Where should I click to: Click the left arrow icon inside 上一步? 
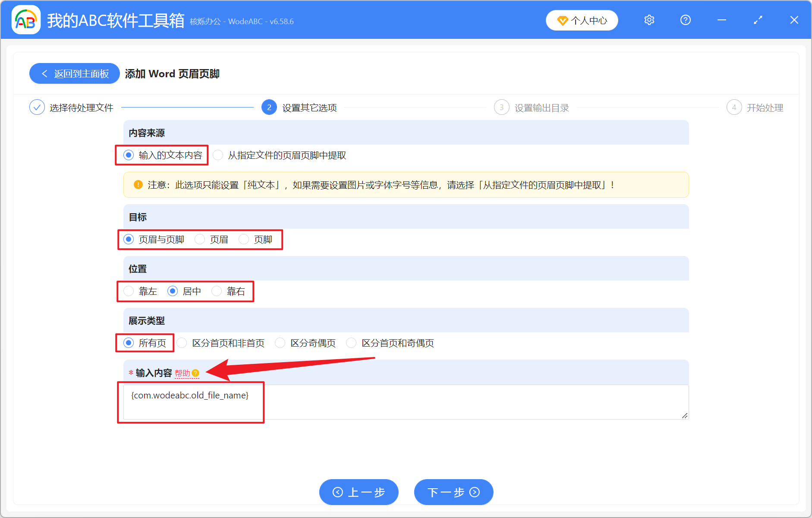click(x=338, y=492)
